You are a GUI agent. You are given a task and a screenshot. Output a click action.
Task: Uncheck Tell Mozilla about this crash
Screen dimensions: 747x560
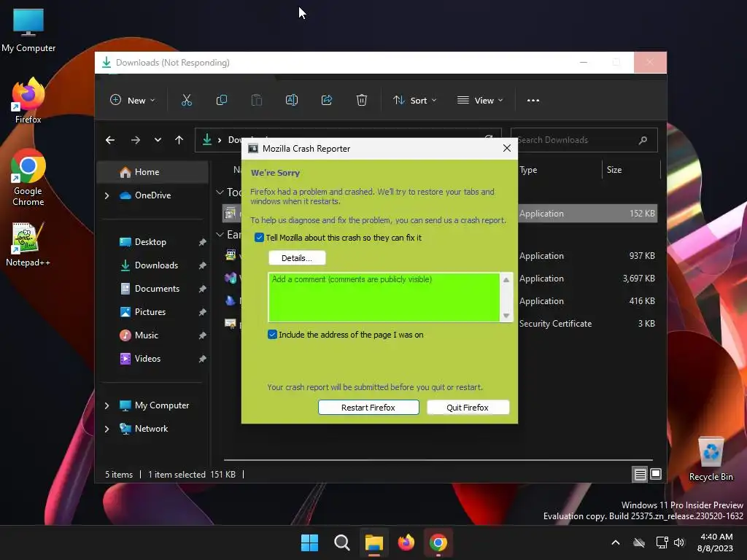[x=259, y=238]
